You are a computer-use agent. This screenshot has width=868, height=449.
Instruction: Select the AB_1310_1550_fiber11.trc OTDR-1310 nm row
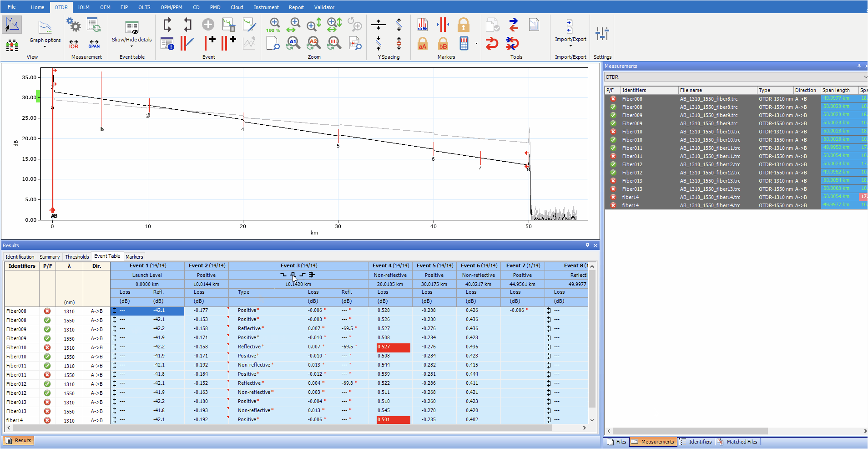[736, 148]
